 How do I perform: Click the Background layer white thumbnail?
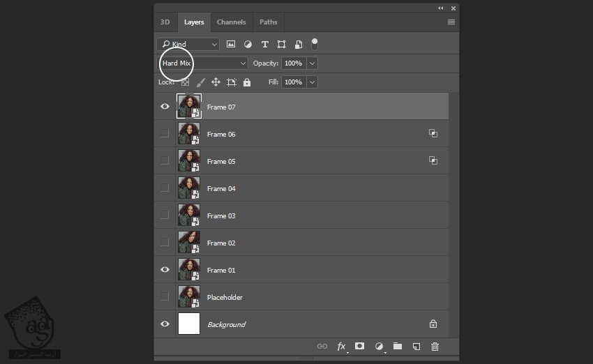coord(189,324)
